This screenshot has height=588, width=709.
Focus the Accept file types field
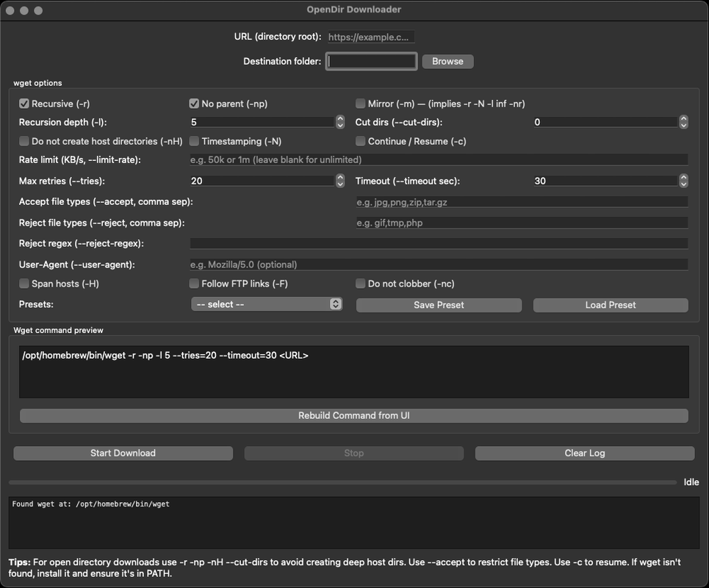coord(522,202)
